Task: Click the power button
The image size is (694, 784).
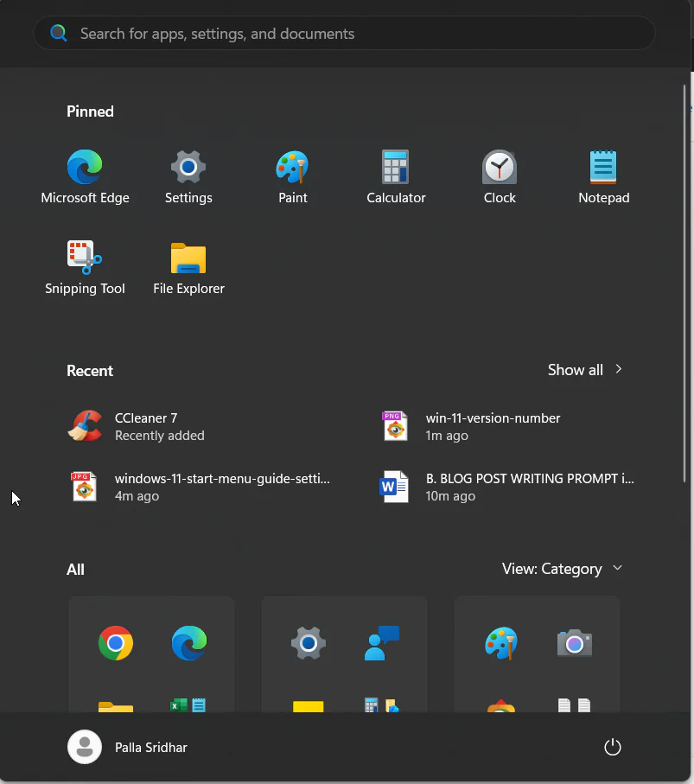Action: coord(613,747)
